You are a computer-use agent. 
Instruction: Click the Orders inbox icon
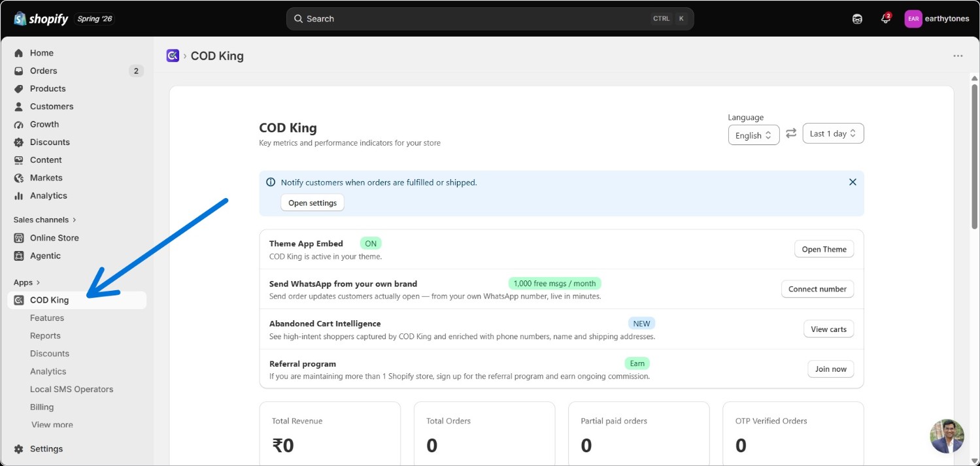click(x=18, y=71)
